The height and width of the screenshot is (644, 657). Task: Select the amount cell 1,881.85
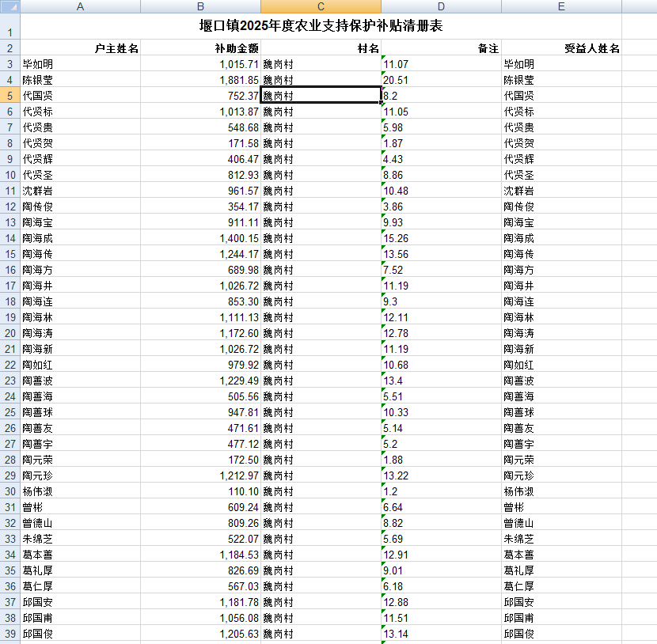coord(200,80)
